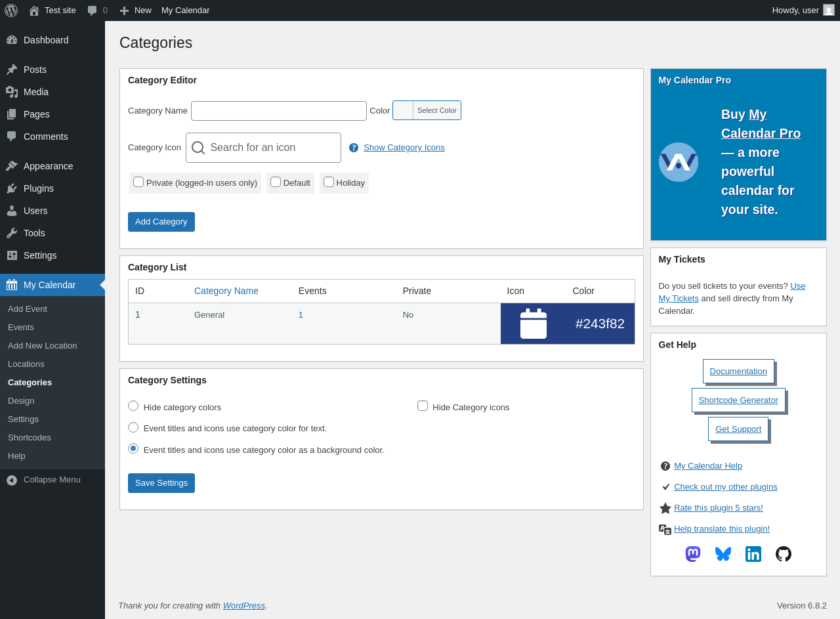Click the WordPress logo in the admin bar
Image resolution: width=840 pixels, height=619 pixels.
11,11
